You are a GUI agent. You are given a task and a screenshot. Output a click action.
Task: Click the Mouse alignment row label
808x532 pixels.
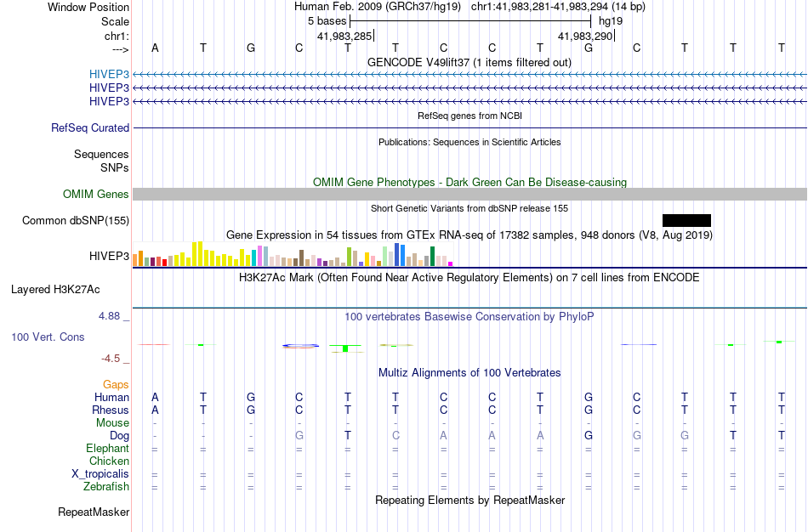point(112,423)
